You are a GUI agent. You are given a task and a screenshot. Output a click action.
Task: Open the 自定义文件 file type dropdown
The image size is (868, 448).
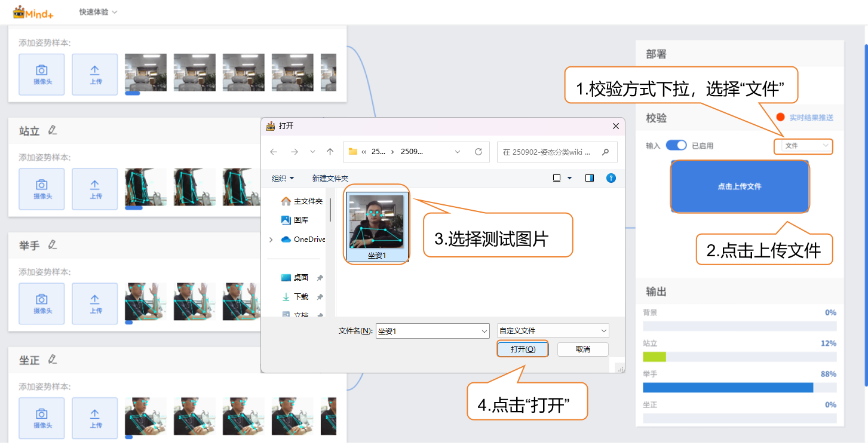click(x=553, y=330)
